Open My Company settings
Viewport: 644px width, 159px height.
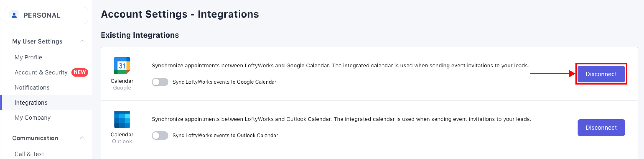click(x=33, y=117)
